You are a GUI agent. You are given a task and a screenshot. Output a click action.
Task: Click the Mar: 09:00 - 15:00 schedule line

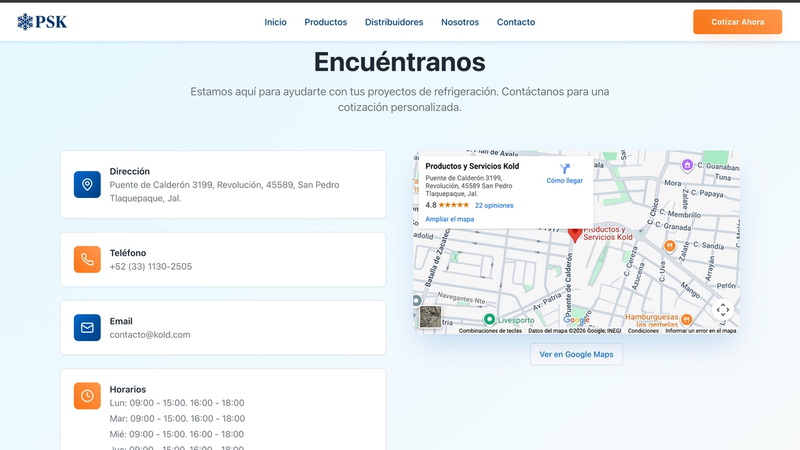pyautogui.click(x=177, y=418)
